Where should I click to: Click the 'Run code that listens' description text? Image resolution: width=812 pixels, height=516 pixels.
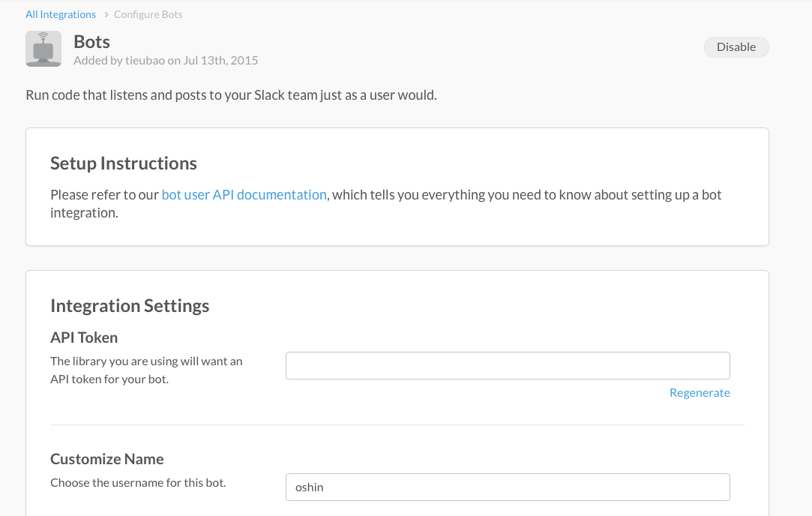[231, 95]
